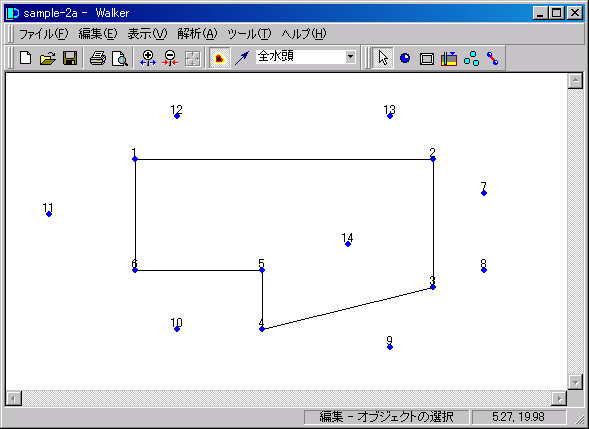Select node 14 in the canvas
This screenshot has width=589, height=429.
coord(348,244)
